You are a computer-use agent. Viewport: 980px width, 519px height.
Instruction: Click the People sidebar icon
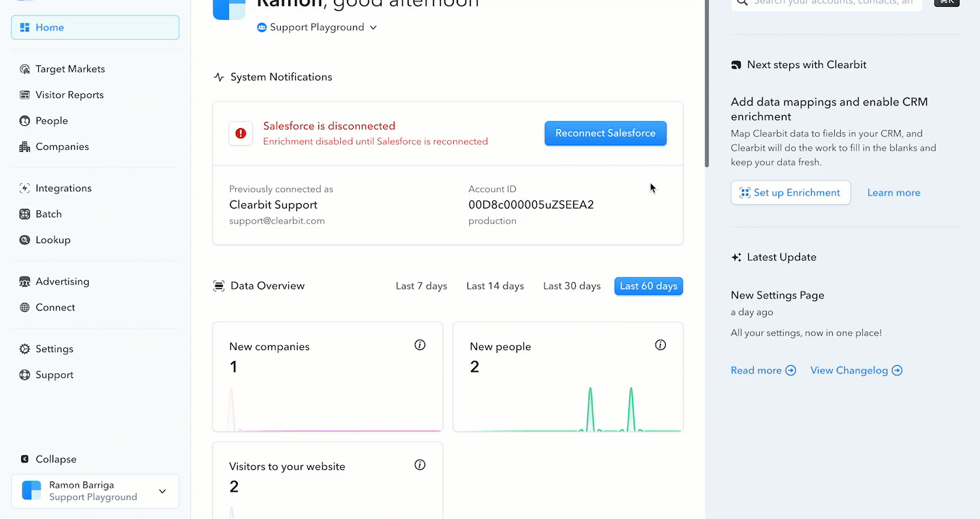point(25,121)
